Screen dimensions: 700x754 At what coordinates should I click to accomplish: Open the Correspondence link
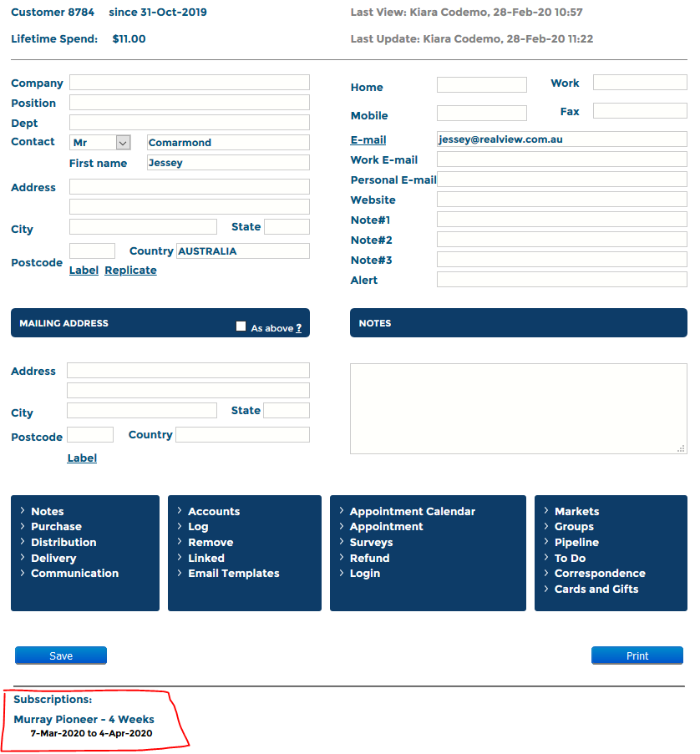tap(600, 573)
